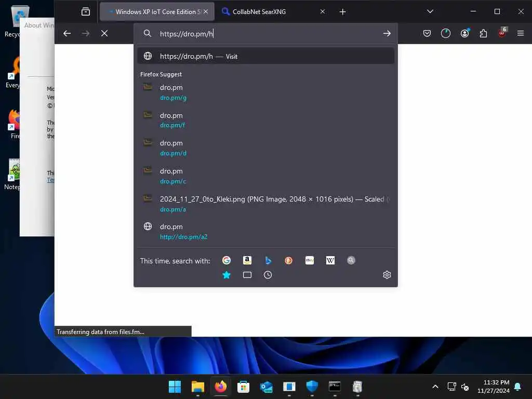This screenshot has height=399, width=532.
Task: Click the network tray icon
Action: tap(451, 387)
